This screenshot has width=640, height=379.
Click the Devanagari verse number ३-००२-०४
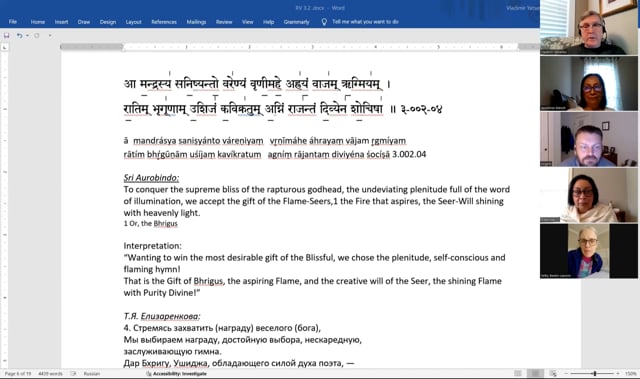click(x=421, y=109)
